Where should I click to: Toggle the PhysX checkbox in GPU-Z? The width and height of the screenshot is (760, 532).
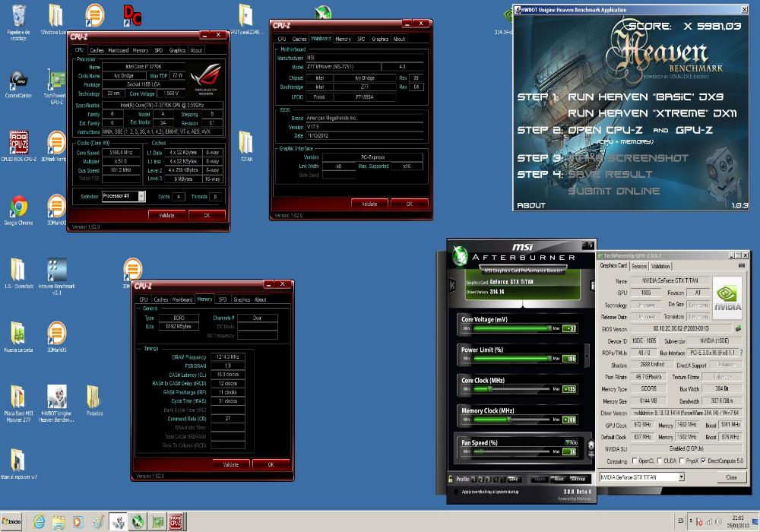tap(682, 461)
